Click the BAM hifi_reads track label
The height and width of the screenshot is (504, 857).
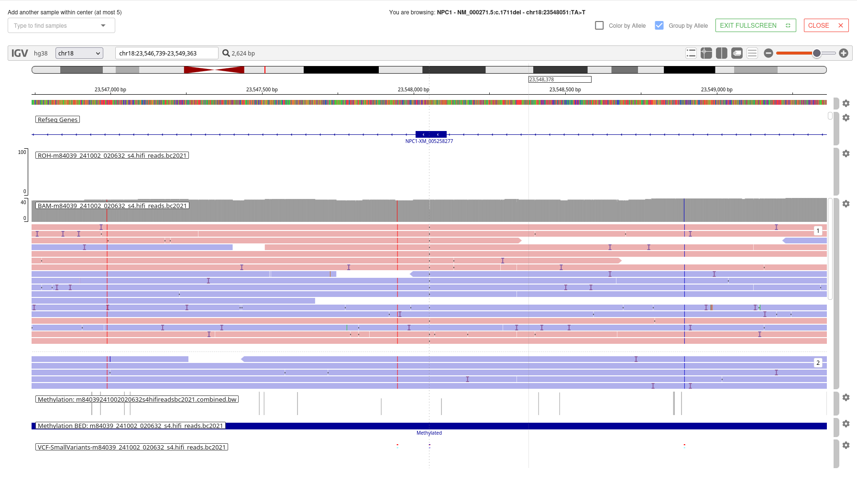pos(112,206)
